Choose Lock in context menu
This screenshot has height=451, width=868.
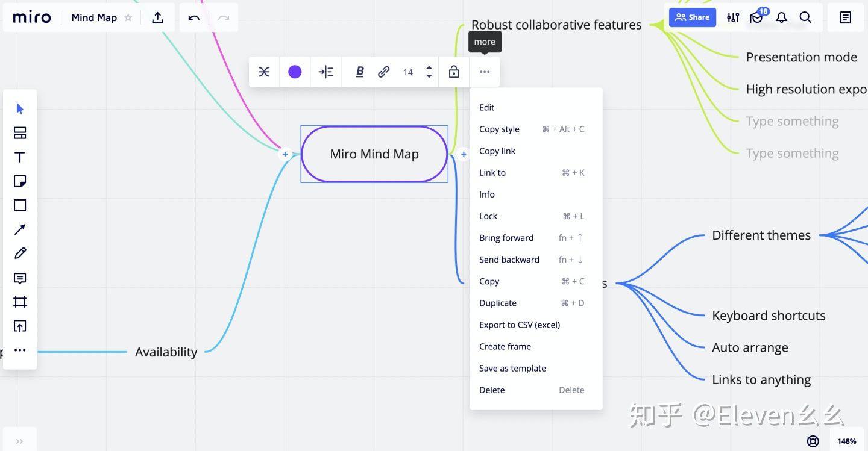pyautogui.click(x=536, y=216)
